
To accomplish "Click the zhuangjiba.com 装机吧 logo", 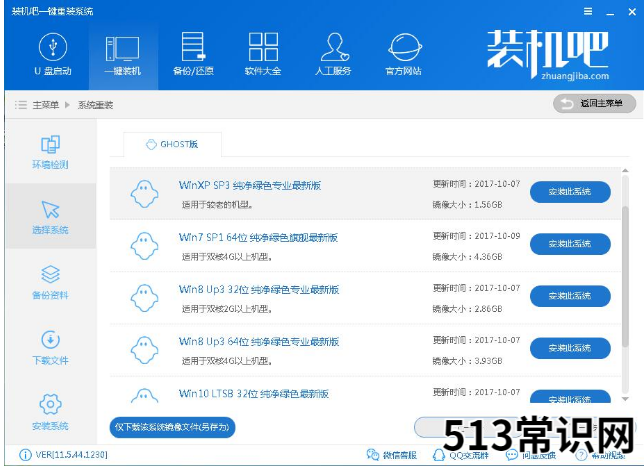I will click(x=548, y=55).
